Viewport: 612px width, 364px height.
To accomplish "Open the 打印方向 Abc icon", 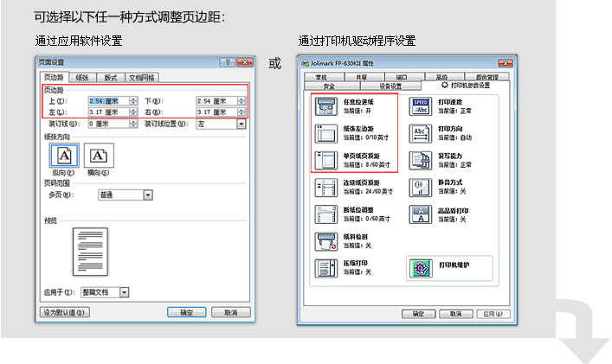I will pos(420,132).
